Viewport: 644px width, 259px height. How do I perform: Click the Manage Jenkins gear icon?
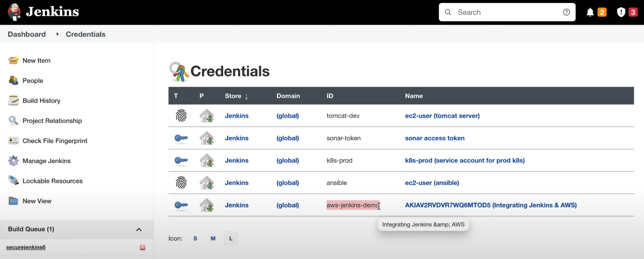pos(14,161)
